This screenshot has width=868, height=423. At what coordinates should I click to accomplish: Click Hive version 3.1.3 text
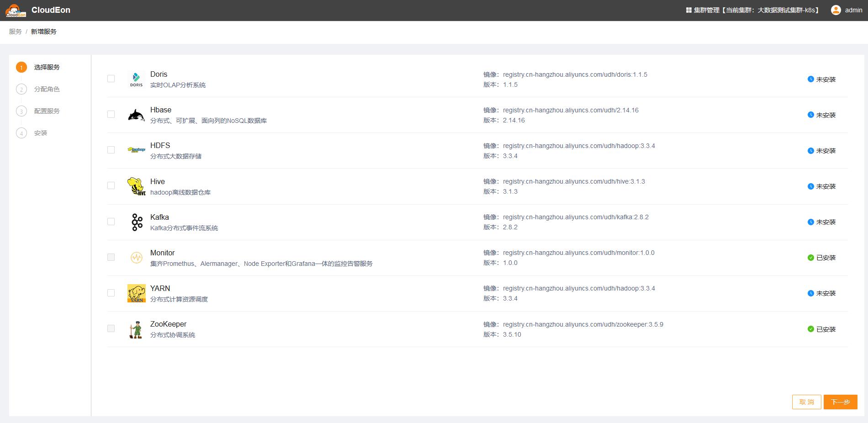pos(510,191)
